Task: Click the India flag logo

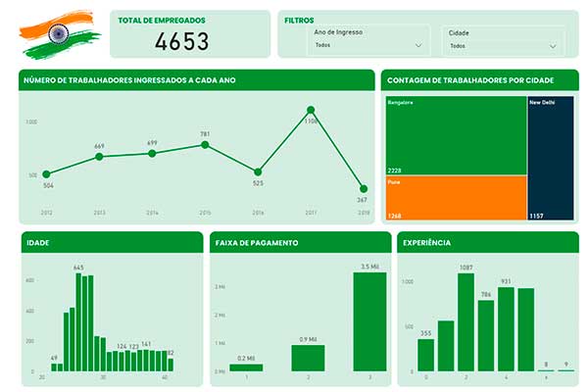Action: pos(58,32)
